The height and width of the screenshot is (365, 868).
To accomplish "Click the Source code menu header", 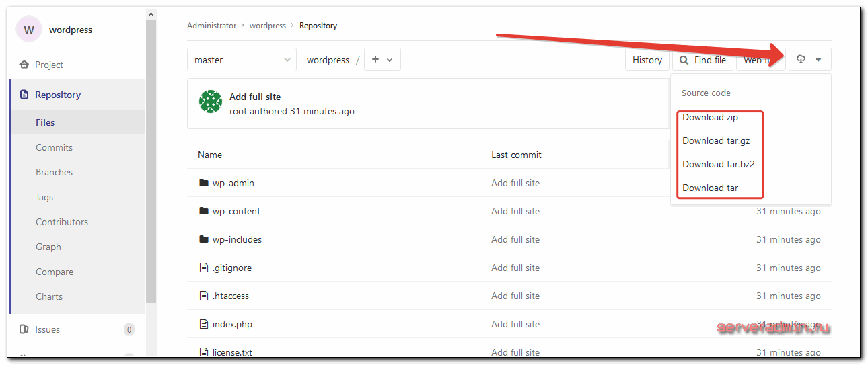I will (706, 93).
